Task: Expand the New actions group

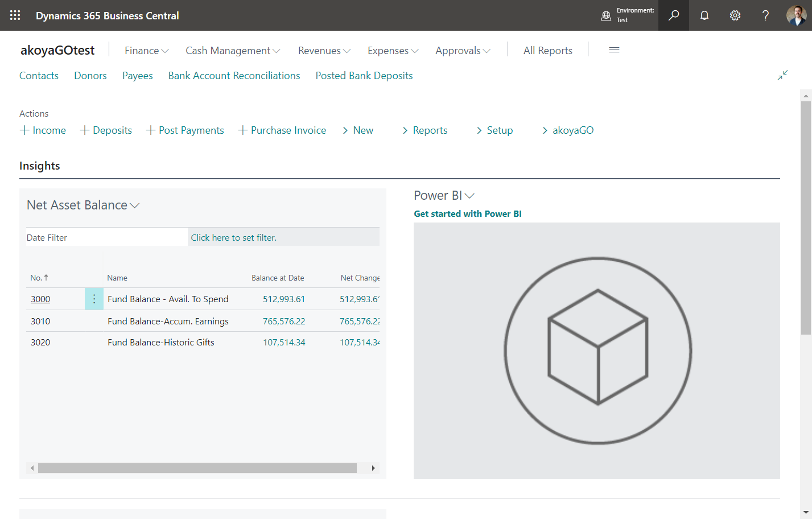Action: point(358,130)
